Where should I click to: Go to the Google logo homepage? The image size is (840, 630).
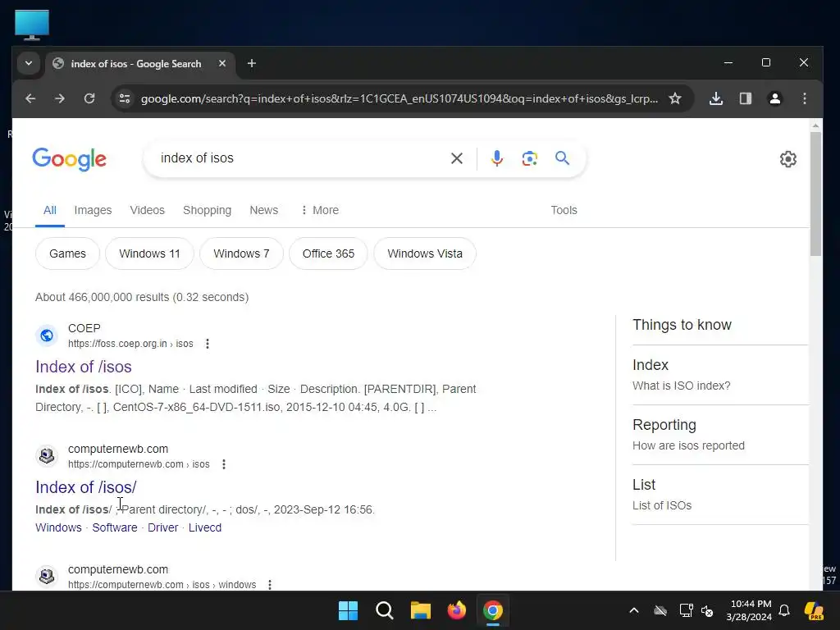pyautogui.click(x=70, y=159)
